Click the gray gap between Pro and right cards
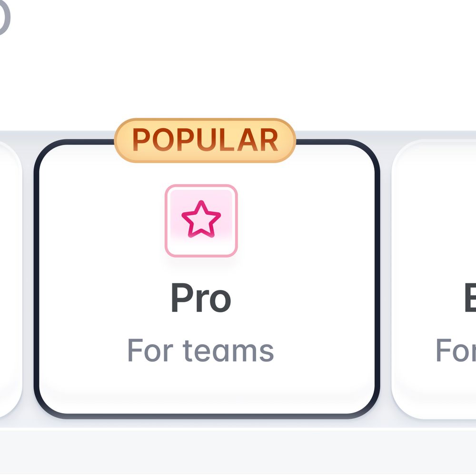Viewport: 476px width, 476px height. pos(386,286)
